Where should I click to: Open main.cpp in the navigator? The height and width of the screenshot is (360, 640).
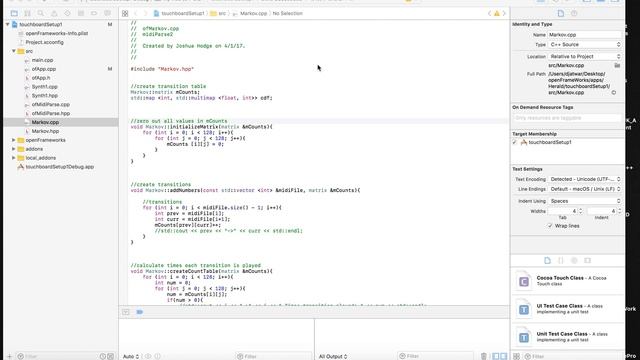(x=42, y=60)
